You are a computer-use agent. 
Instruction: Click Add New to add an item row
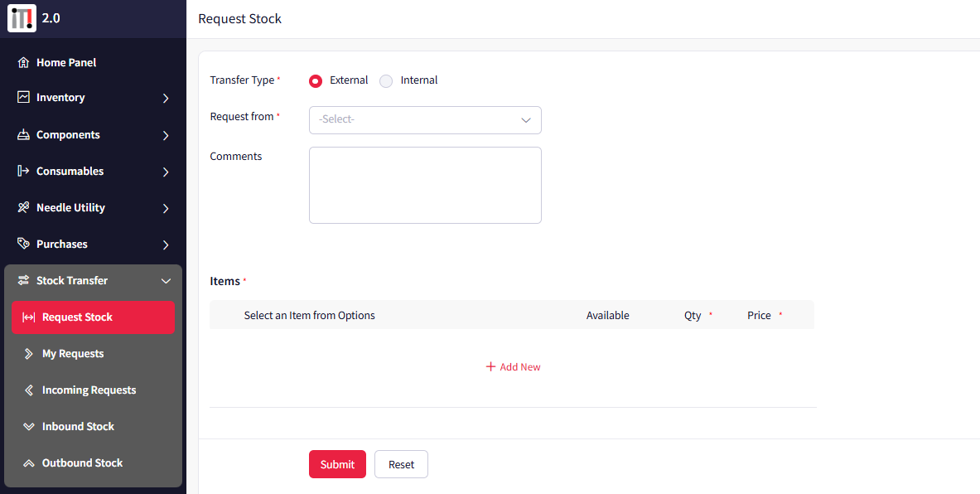click(513, 367)
